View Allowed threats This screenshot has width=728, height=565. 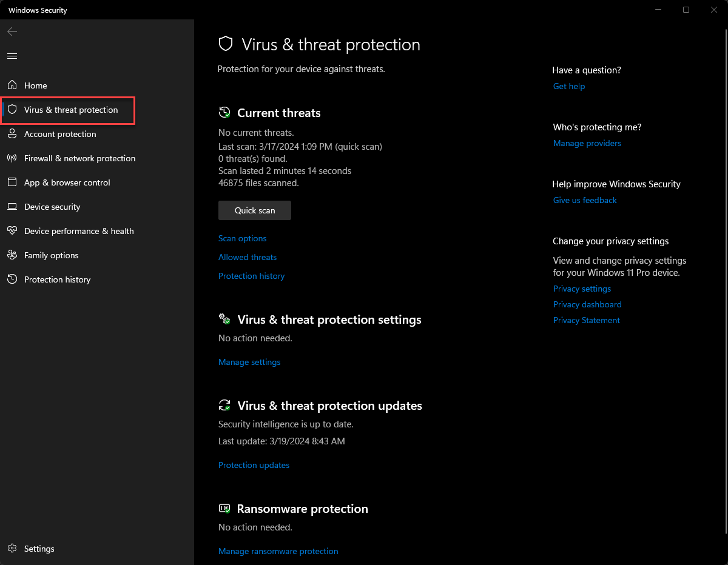[x=248, y=257]
